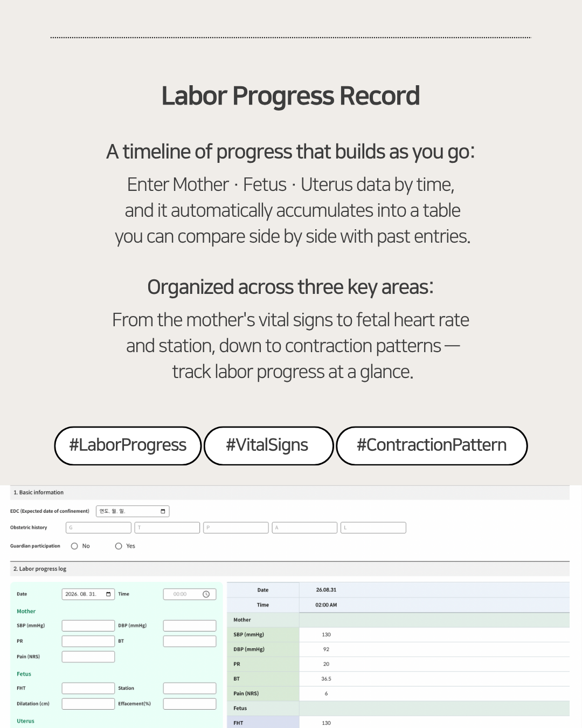Click the #VitalSigns tag button

coord(268,445)
